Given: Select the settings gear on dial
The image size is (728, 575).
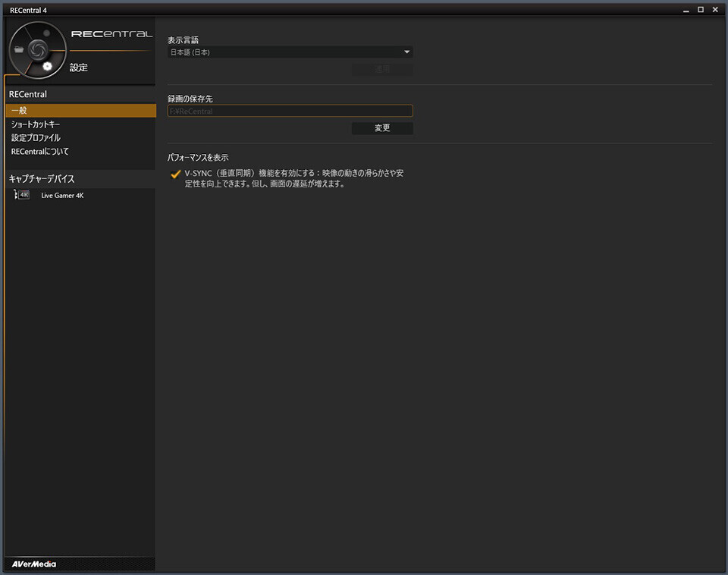Looking at the screenshot, I should (x=47, y=67).
